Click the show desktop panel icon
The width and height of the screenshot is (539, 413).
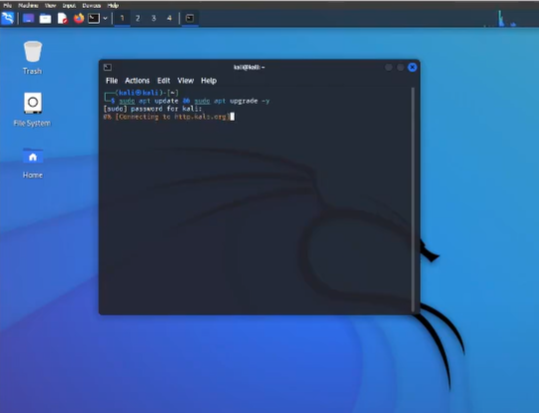(x=28, y=18)
